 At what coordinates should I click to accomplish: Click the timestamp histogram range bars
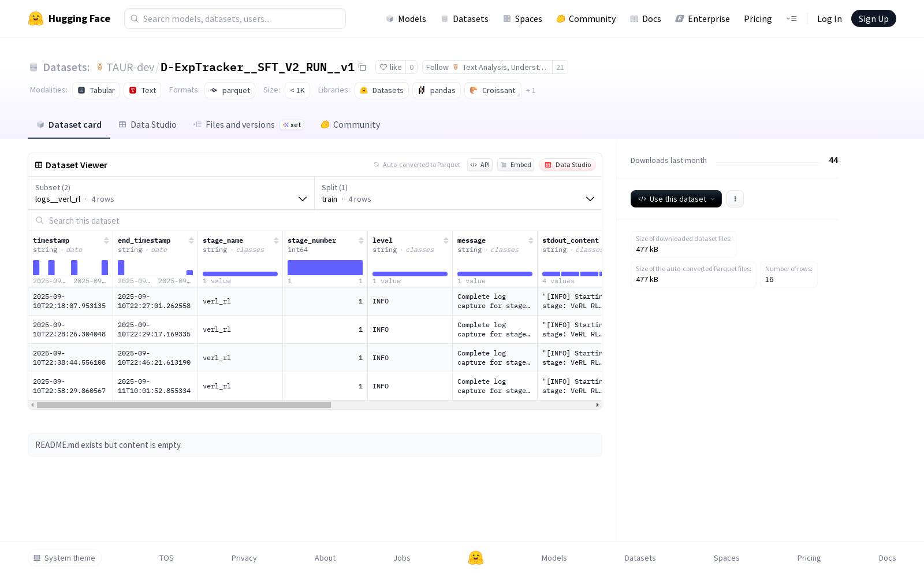[x=70, y=268]
